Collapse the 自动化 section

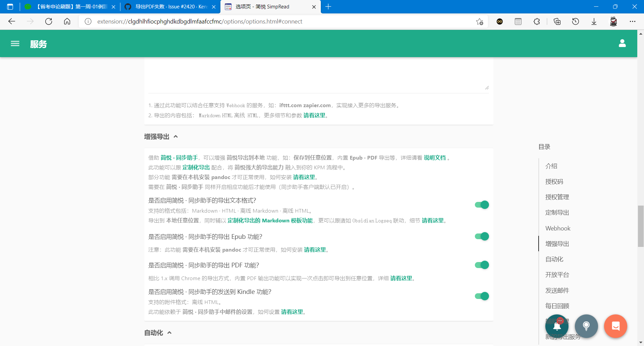click(x=169, y=333)
